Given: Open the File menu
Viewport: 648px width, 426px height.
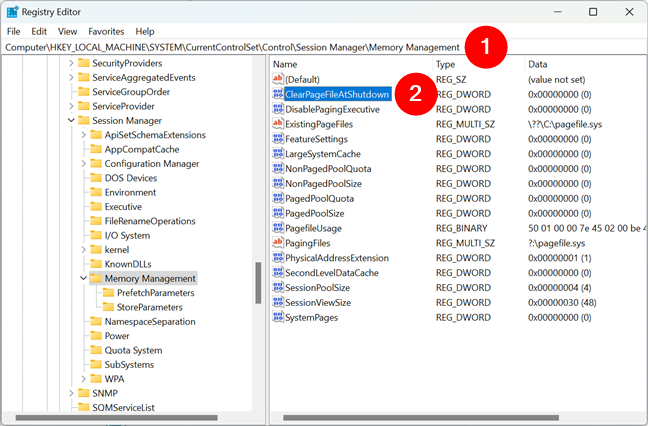Looking at the screenshot, I should coord(14,31).
